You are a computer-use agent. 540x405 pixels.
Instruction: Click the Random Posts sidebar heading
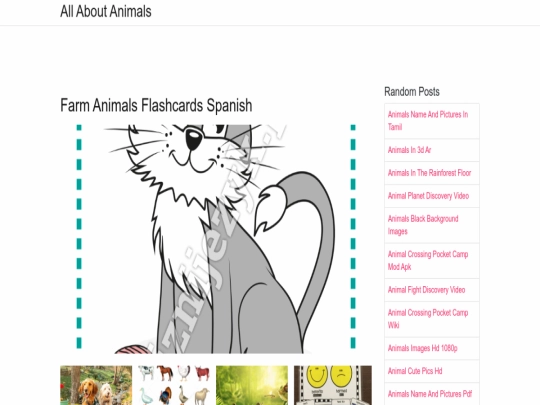click(x=412, y=92)
